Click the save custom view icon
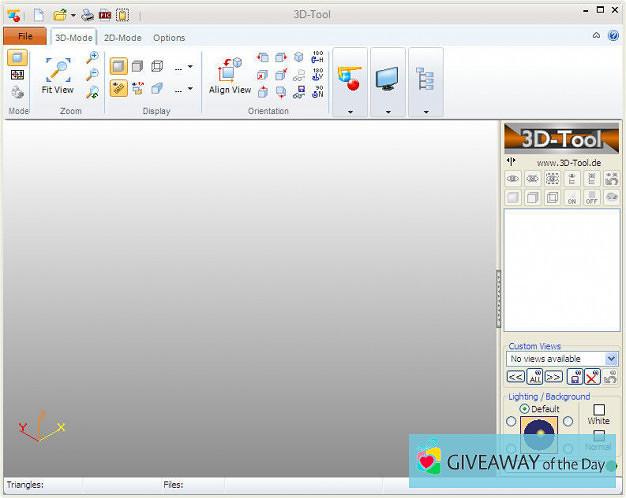The height and width of the screenshot is (498, 626). 575,377
